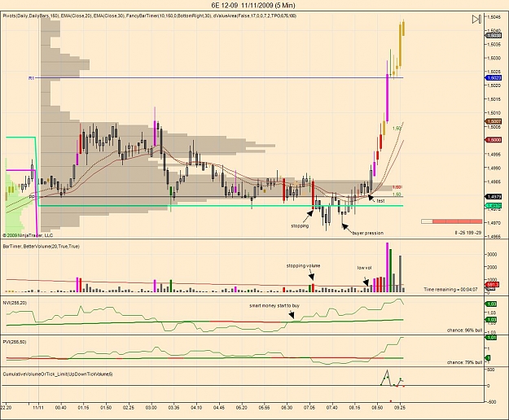Select the 'stopping volume' annotation
Viewport: 509px width, 420px height.
click(303, 266)
